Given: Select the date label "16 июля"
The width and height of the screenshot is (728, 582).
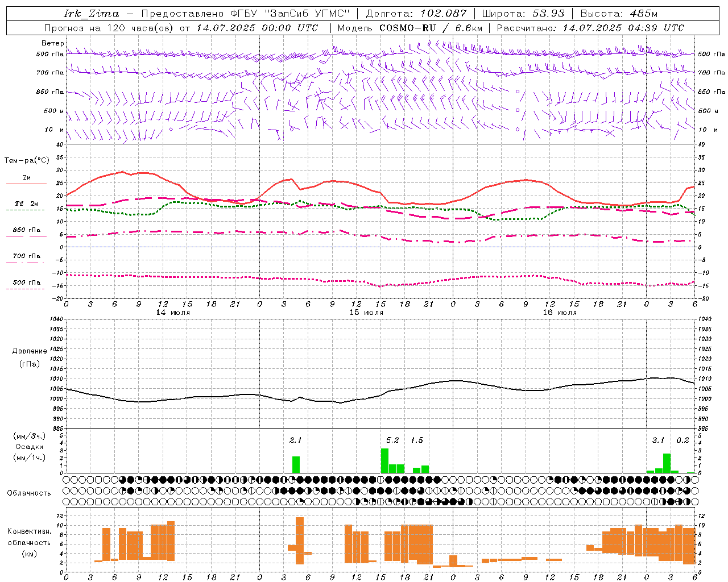Looking at the screenshot, I should click(560, 313).
